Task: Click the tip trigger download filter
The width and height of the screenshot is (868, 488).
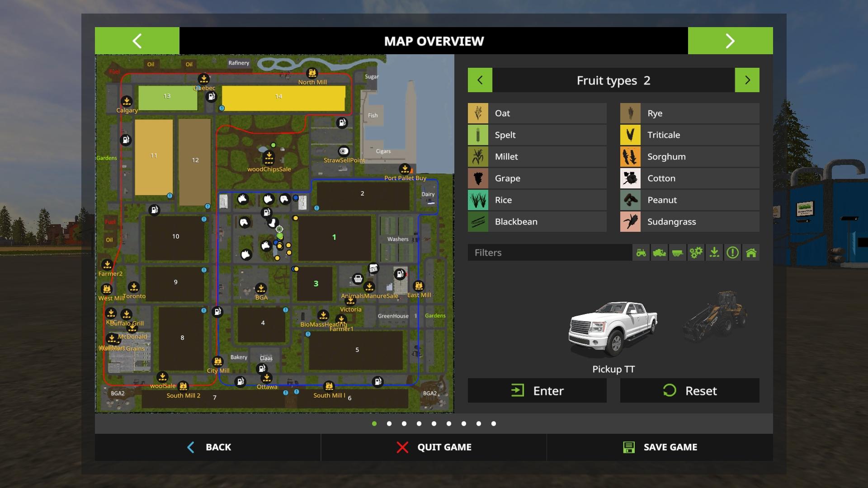Action: point(714,253)
